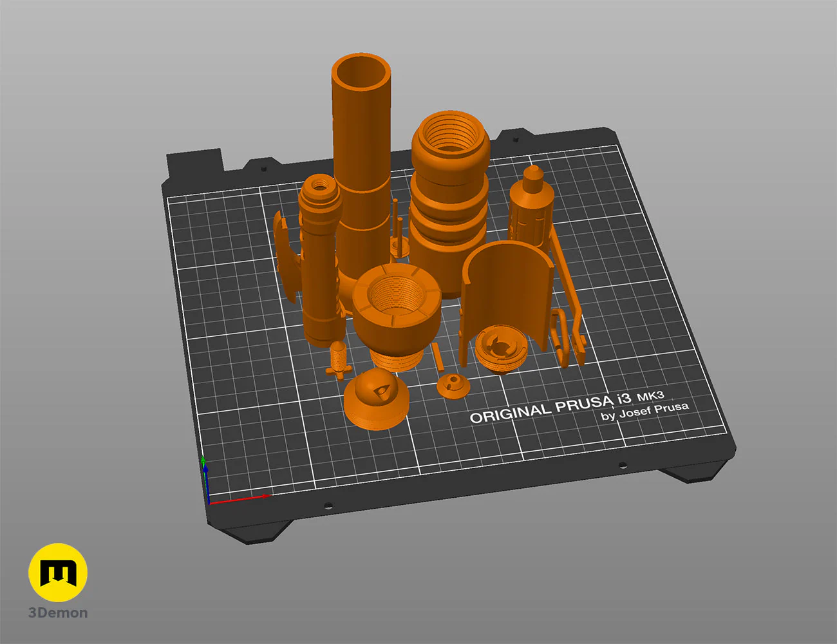Click the 'by Josef Prusa' bed text
The height and width of the screenshot is (644, 837).
pos(644,411)
